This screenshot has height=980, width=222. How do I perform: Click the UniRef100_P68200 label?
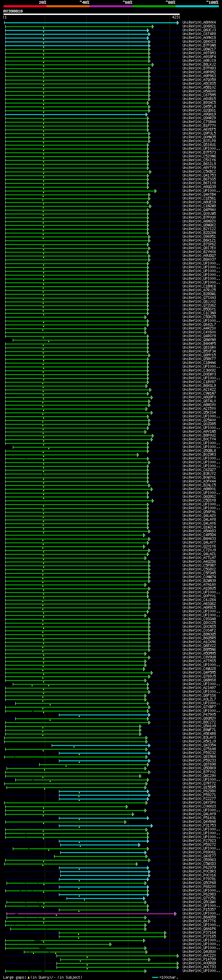(x=199, y=886)
